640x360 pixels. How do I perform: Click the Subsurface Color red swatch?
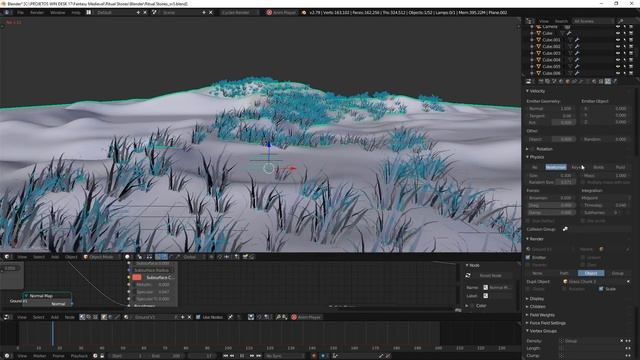click(137, 277)
